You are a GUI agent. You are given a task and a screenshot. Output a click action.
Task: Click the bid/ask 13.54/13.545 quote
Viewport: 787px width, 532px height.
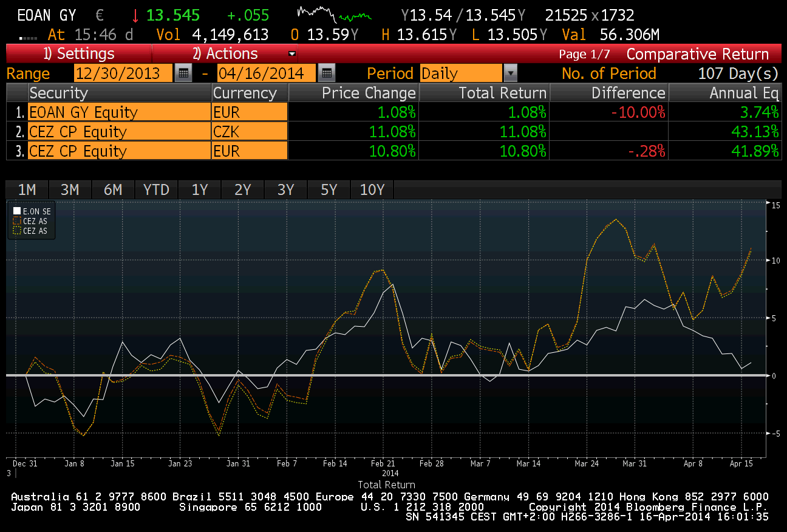(x=465, y=15)
